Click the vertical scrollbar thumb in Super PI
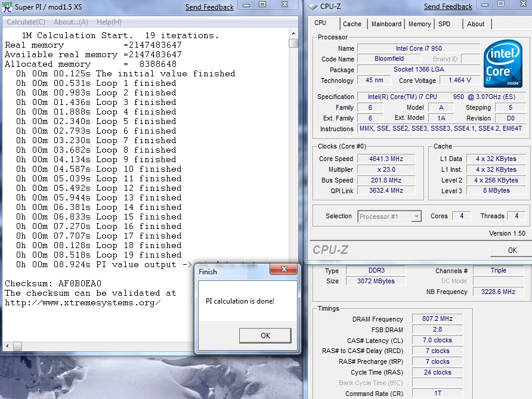Screen dimensions: 532x399 tap(293, 44)
